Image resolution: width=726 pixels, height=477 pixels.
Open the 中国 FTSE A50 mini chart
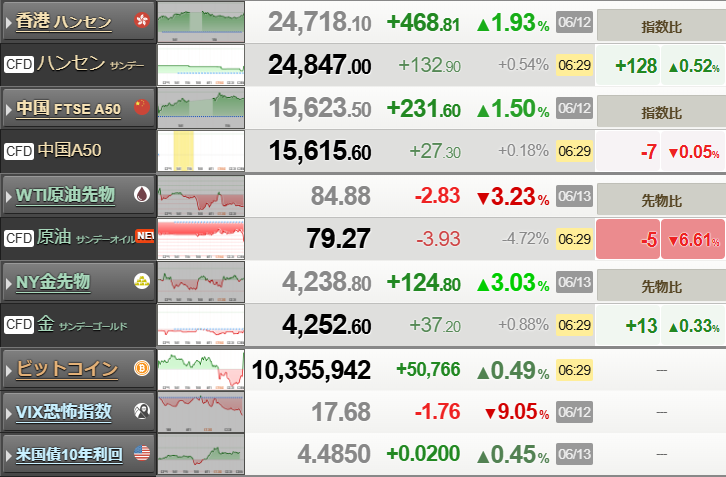click(201, 108)
